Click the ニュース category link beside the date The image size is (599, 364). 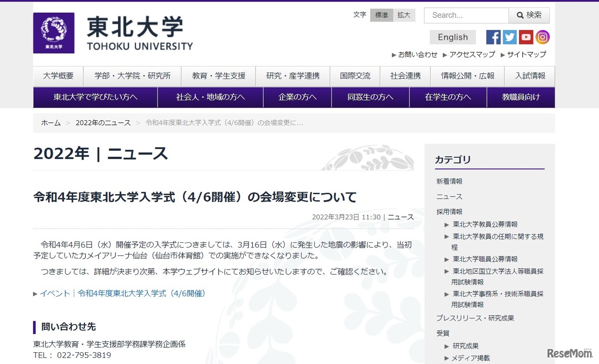click(401, 217)
